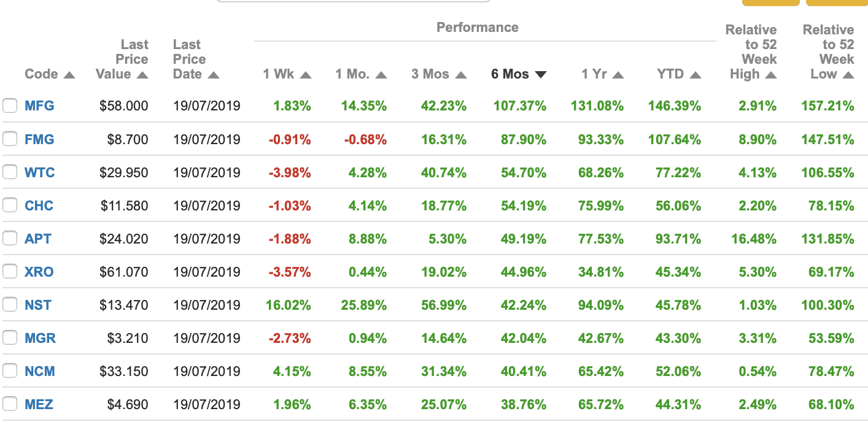Sort by Last Price Value arrow
The width and height of the screenshot is (868, 422).
coord(142,75)
